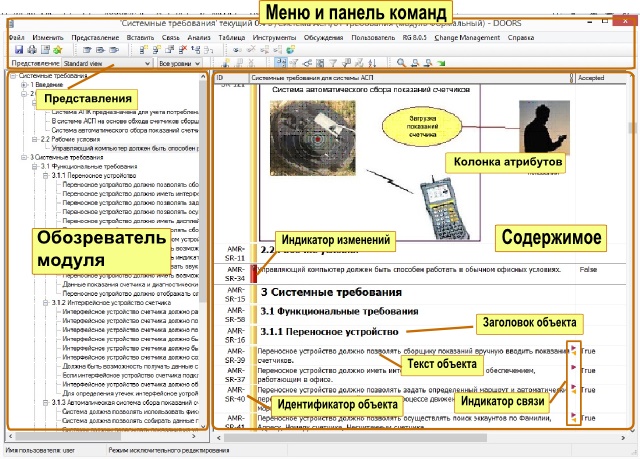The width and height of the screenshot is (640, 459).
Task: Collapse 2.2 Рабочие условия node
Action: pyautogui.click(x=35, y=140)
